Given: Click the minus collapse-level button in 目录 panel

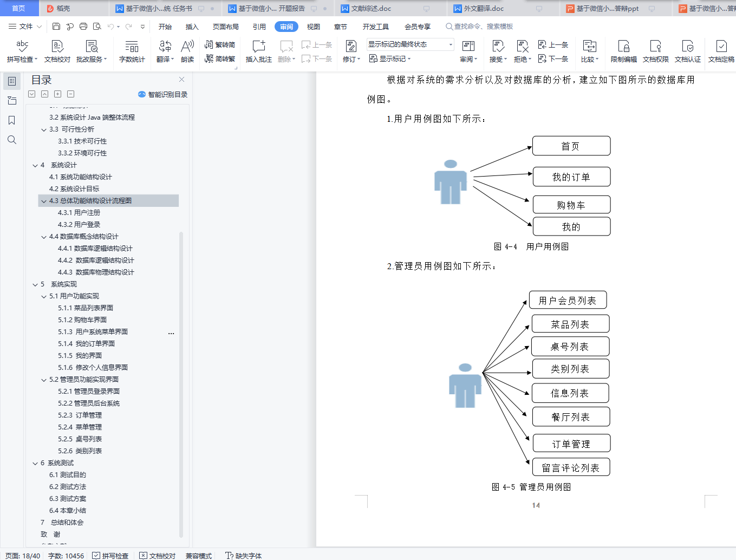Looking at the screenshot, I should click(x=71, y=94).
